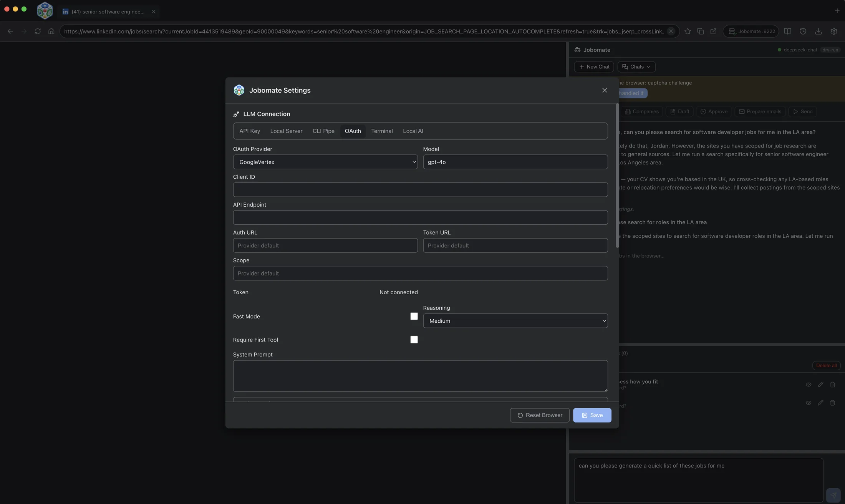
Task: Switch to the Local AI tab
Action: tap(413, 131)
